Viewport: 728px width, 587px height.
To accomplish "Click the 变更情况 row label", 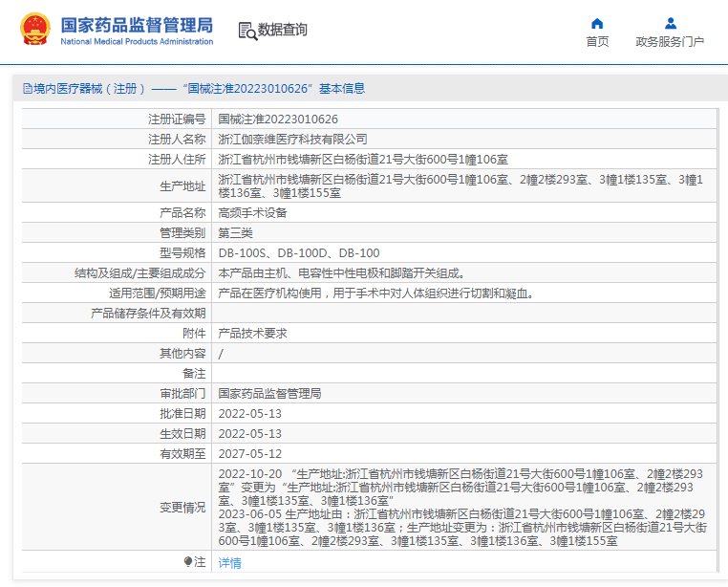I will tap(182, 508).
